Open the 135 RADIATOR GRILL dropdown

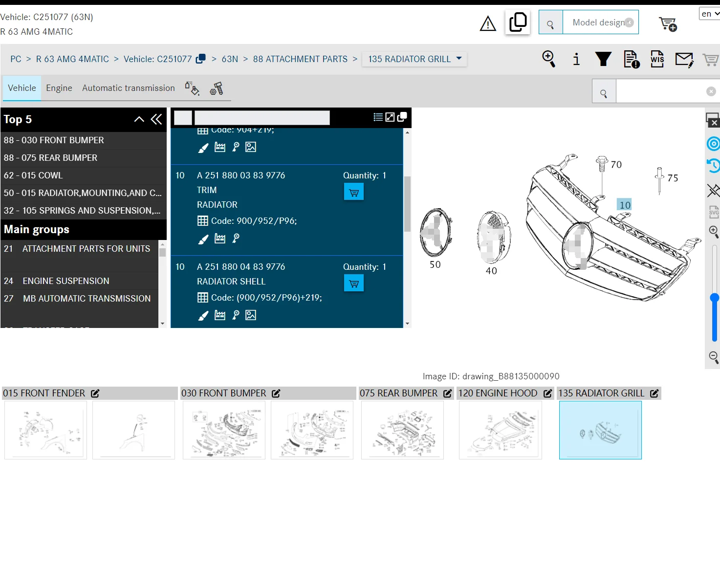415,59
